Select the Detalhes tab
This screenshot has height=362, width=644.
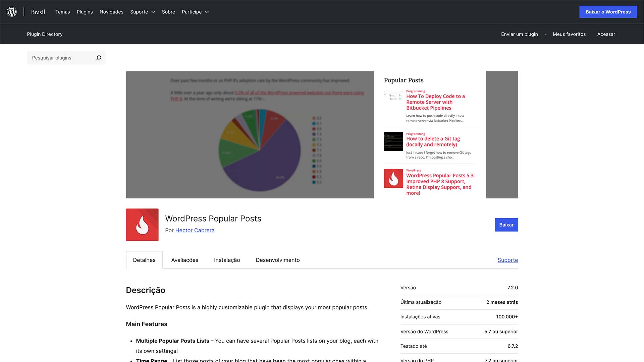pyautogui.click(x=144, y=260)
